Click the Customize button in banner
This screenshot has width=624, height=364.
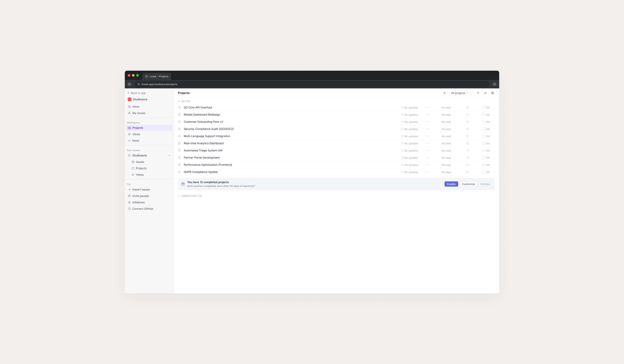(x=468, y=184)
